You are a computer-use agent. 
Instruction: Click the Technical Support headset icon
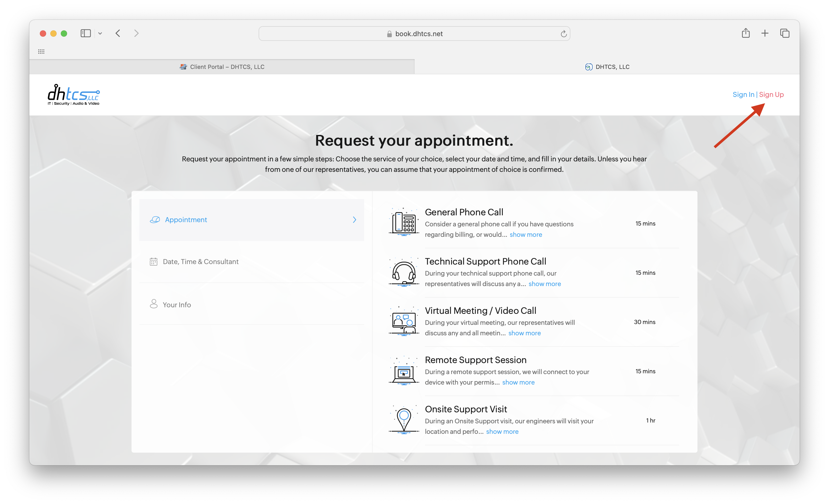(404, 271)
